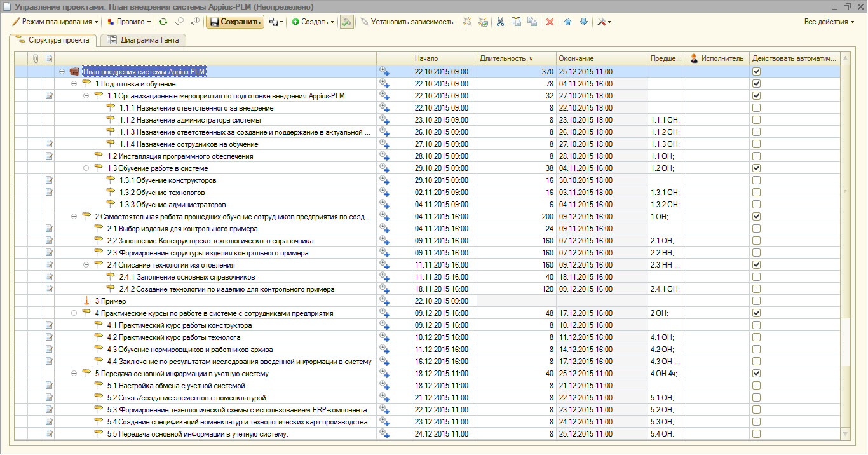The width and height of the screenshot is (868, 455).
Task: Click link arrow icon on row 1.2 Инсталляция
Action: point(384,156)
